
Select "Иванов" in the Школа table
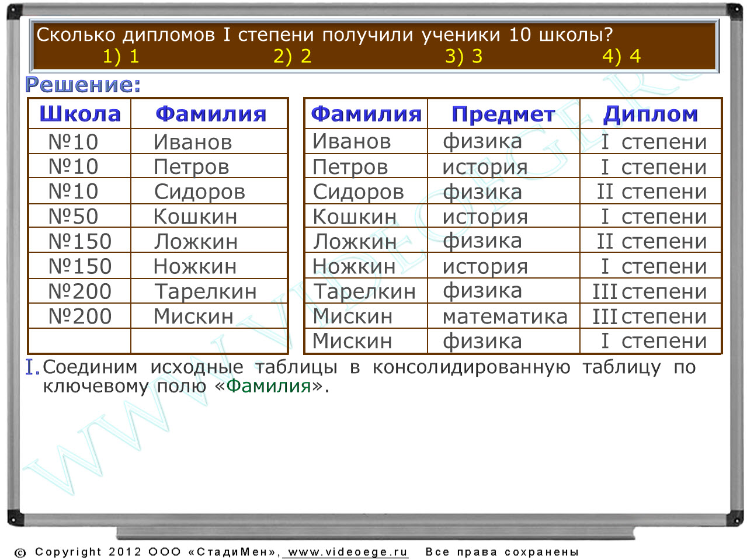(193, 142)
